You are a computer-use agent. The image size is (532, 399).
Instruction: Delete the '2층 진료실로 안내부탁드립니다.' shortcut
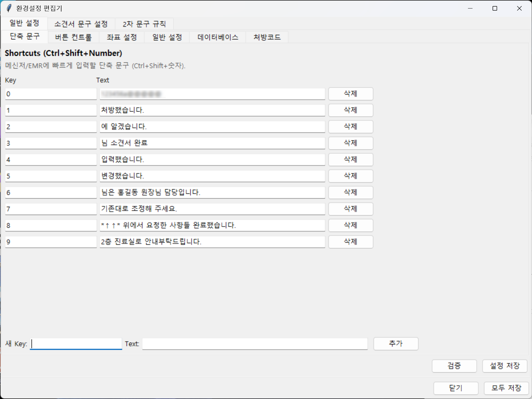(351, 242)
